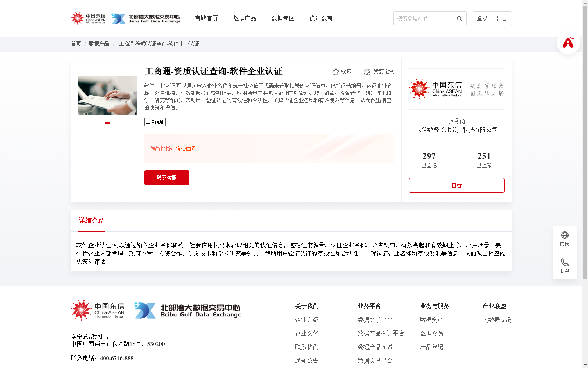Image resolution: width=588 pixels, height=368 pixels.
Task: Open footer link 数据需求平台
Action: pos(375,320)
